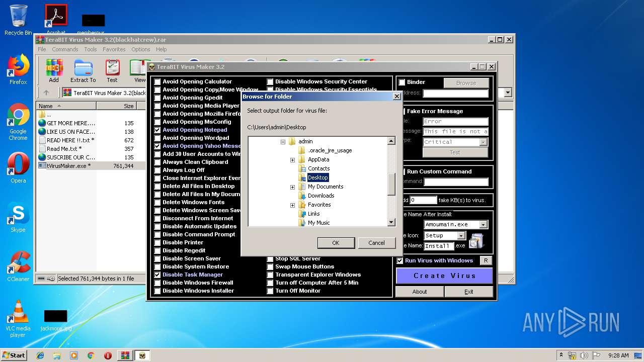Enable the Binder checkbox
Image resolution: width=644 pixels, height=362 pixels.
coord(402,82)
